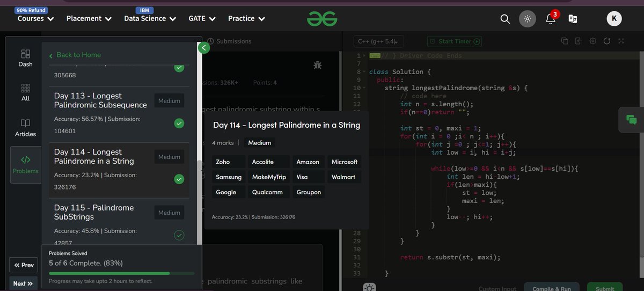This screenshot has width=644, height=291.
Task: Select the Amazon company tag
Action: [308, 162]
